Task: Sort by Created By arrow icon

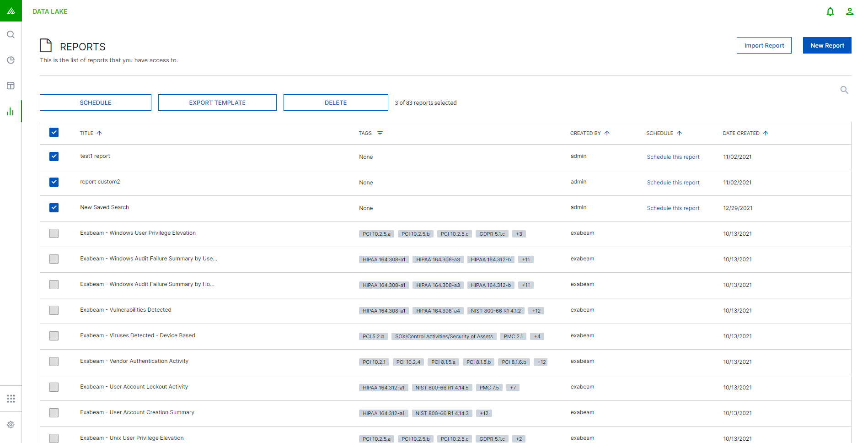Action: (607, 133)
